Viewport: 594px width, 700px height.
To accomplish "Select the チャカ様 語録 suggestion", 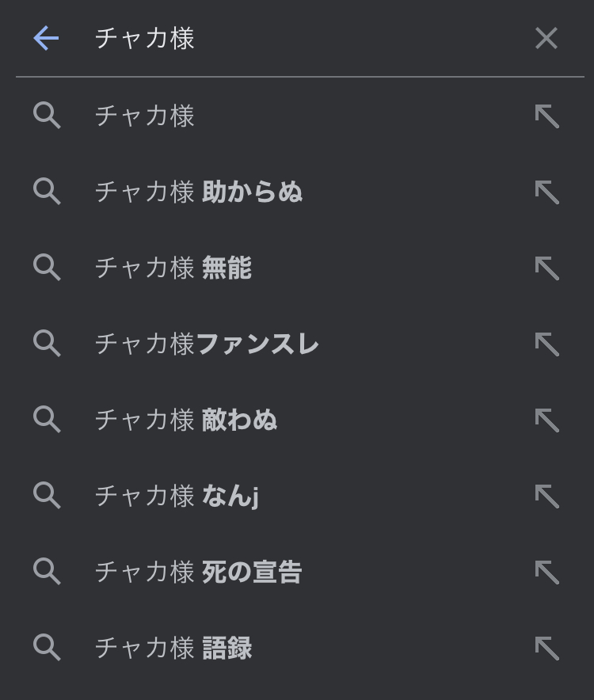I will (173, 649).
